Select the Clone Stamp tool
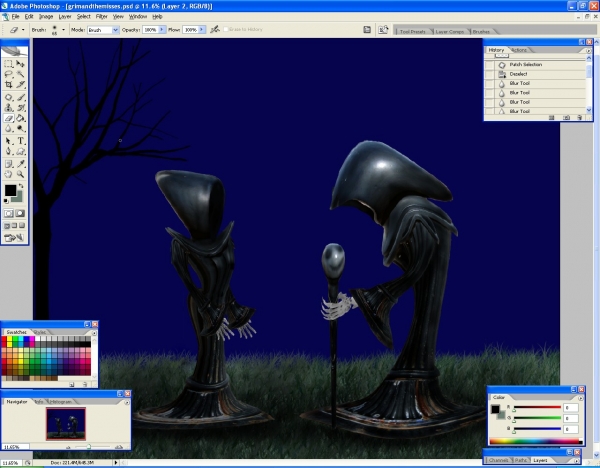 tap(8, 108)
